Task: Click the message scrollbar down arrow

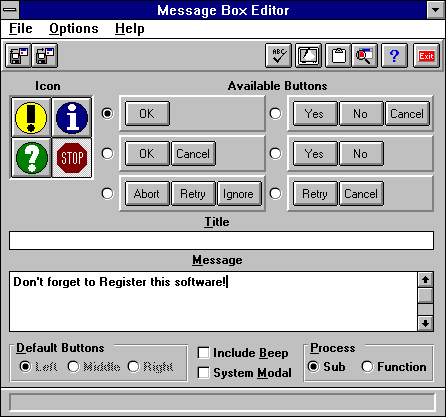Action: pyautogui.click(x=425, y=323)
